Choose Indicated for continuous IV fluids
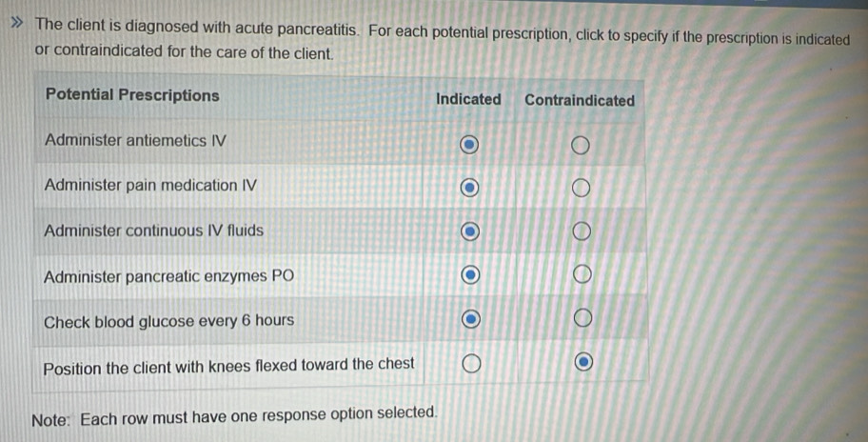 click(x=469, y=232)
